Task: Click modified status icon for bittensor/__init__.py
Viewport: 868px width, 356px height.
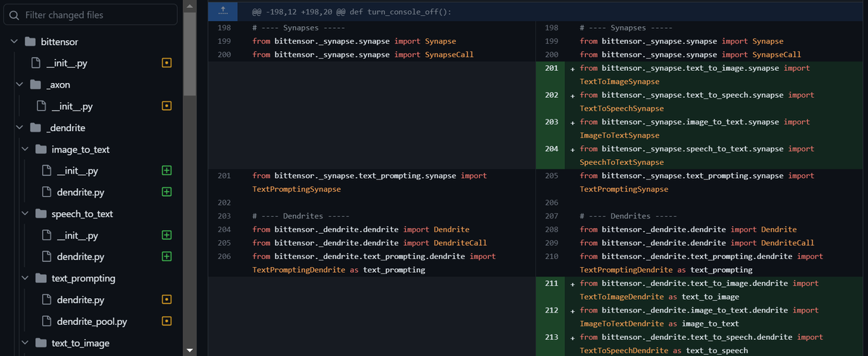Action: [x=167, y=64]
